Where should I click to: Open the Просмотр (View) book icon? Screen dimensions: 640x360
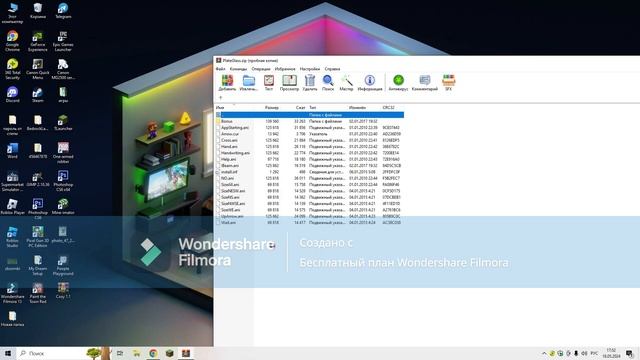coord(289,82)
